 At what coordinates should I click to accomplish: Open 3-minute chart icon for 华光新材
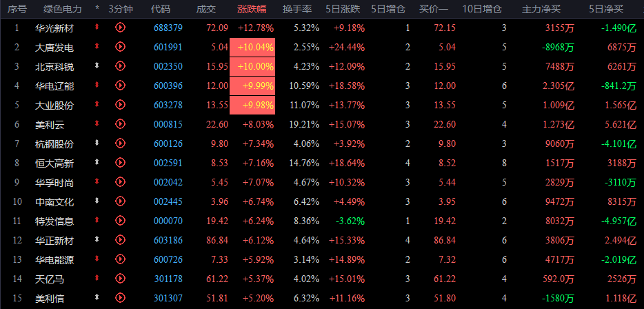[x=120, y=28]
